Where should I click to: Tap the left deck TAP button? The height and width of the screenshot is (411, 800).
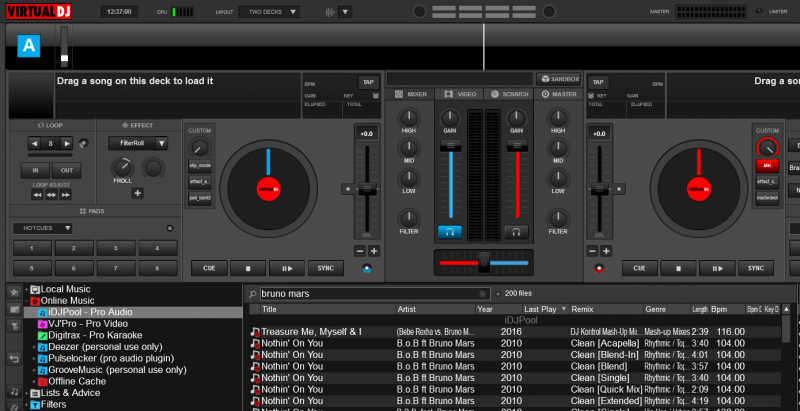click(368, 82)
